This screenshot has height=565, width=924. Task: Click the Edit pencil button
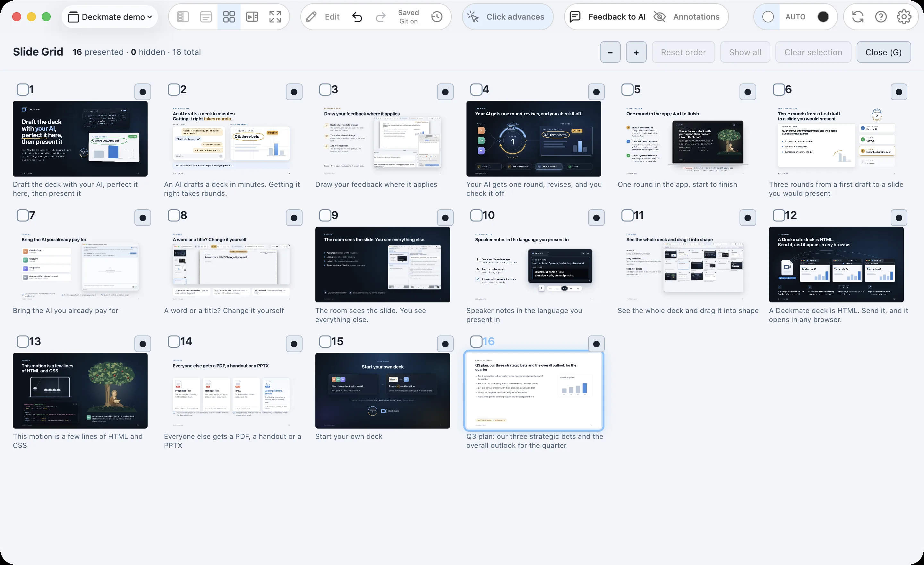pyautogui.click(x=322, y=17)
